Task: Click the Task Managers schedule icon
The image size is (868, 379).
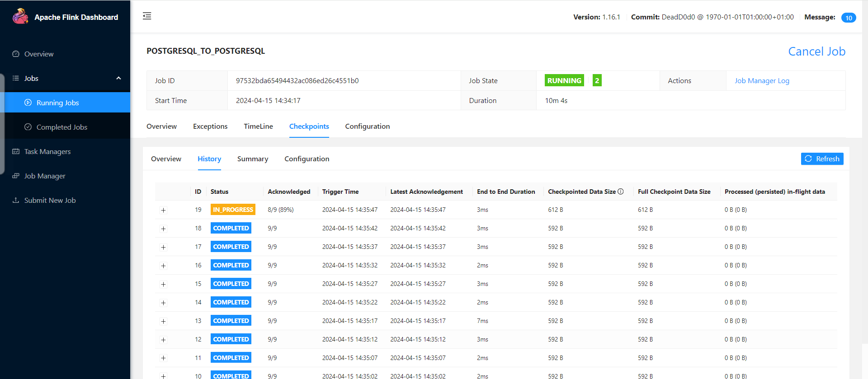Action: click(x=16, y=151)
